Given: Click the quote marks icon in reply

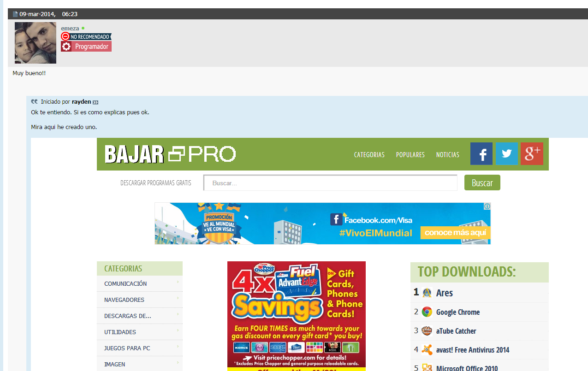Looking at the screenshot, I should [34, 102].
